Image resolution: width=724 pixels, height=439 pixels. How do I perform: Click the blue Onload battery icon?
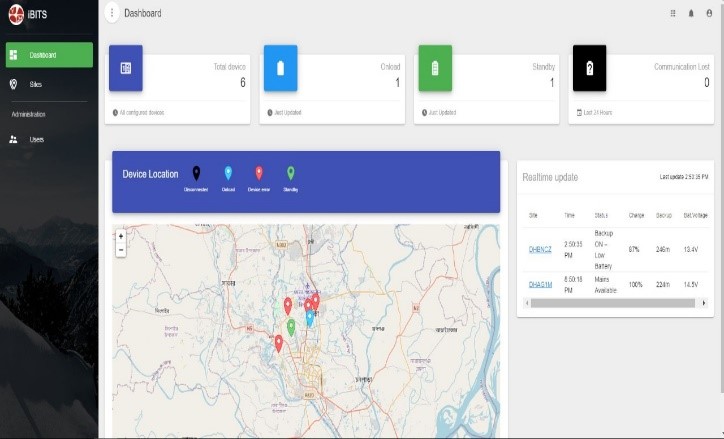[280, 68]
